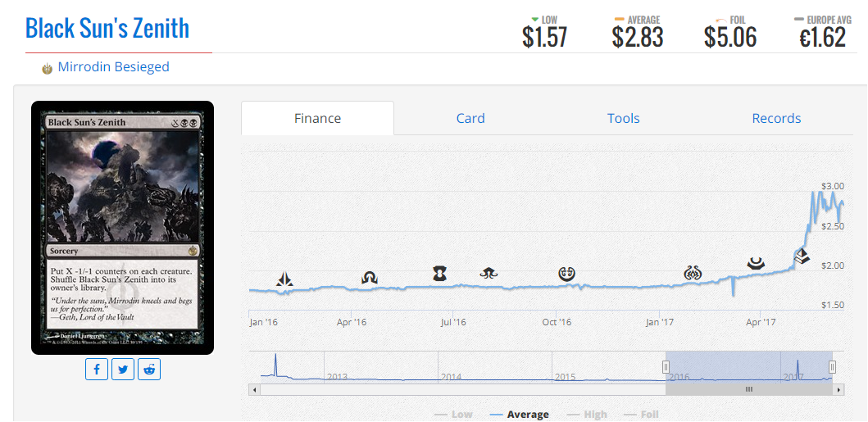Toggle the High price series in legend
This screenshot has width=868, height=422.
pyautogui.click(x=587, y=415)
